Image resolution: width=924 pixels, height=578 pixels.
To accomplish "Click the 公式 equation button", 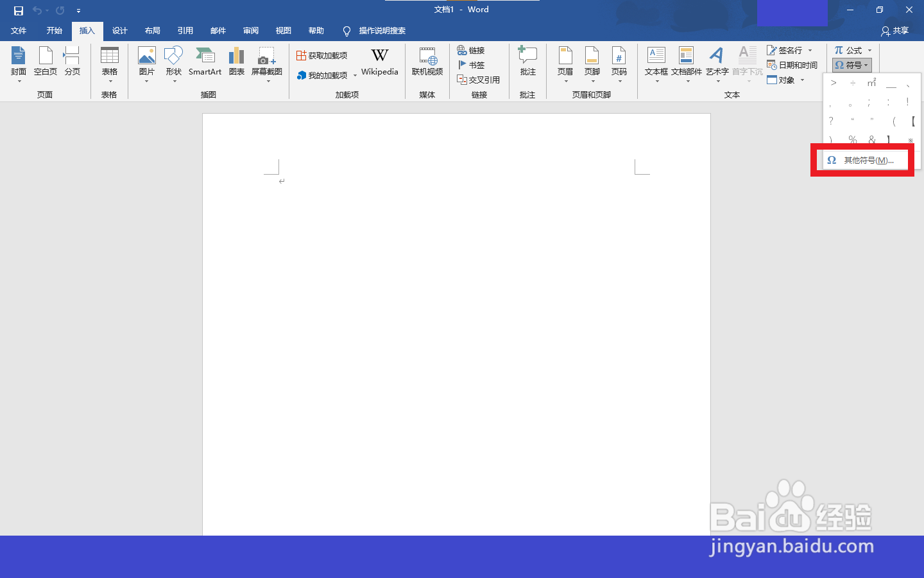I will [x=848, y=50].
